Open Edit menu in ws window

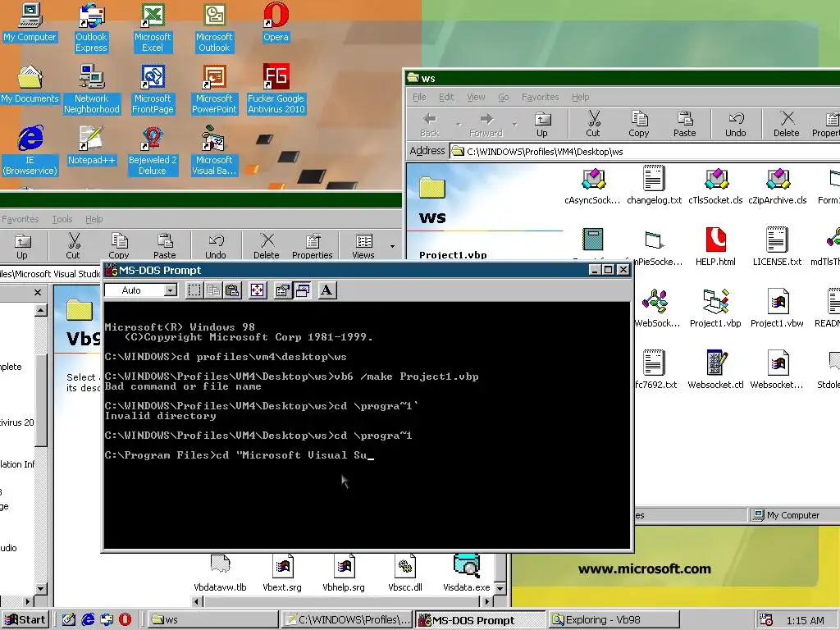coord(446,97)
